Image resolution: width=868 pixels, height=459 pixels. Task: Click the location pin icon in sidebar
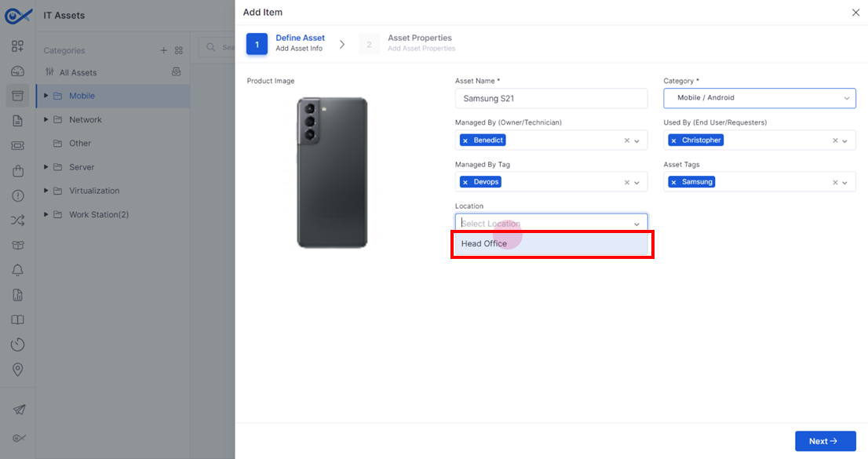point(18,370)
